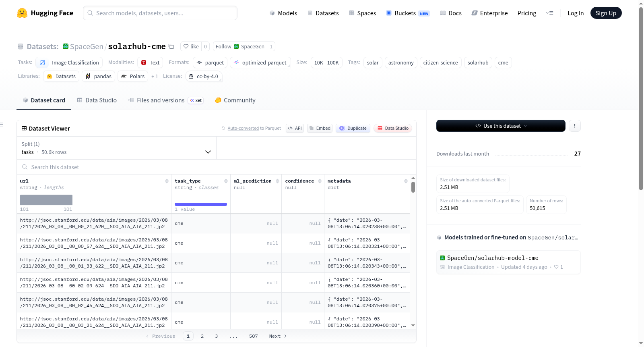Click the Duplicate button
Viewport: 644px width, 347px height.
[353, 128]
